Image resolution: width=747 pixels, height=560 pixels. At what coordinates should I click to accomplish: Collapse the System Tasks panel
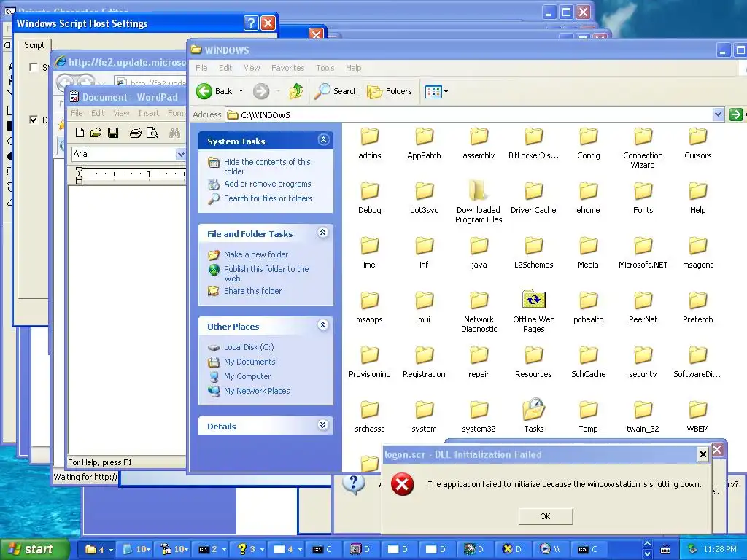click(x=323, y=139)
